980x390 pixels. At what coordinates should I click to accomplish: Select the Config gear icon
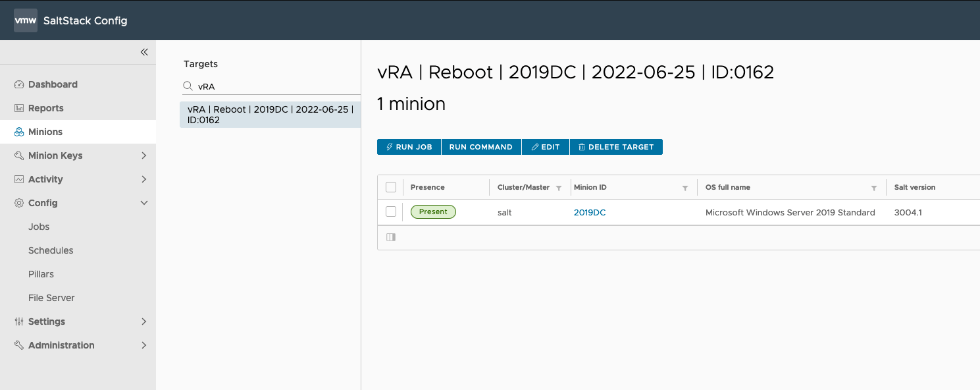click(18, 203)
